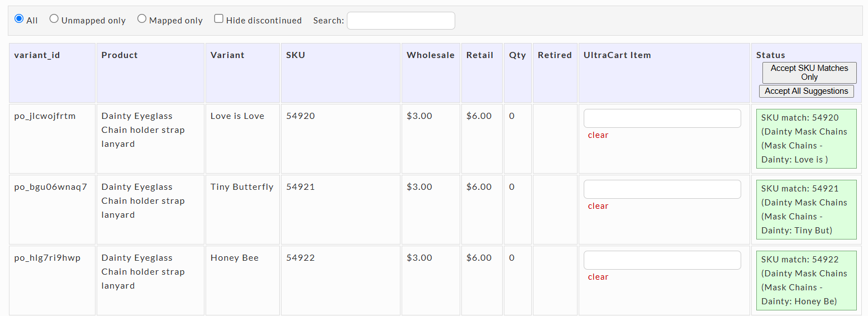The height and width of the screenshot is (316, 868).
Task: Click $6.00 retail in Tiny Butterfly row
Action: (x=479, y=187)
